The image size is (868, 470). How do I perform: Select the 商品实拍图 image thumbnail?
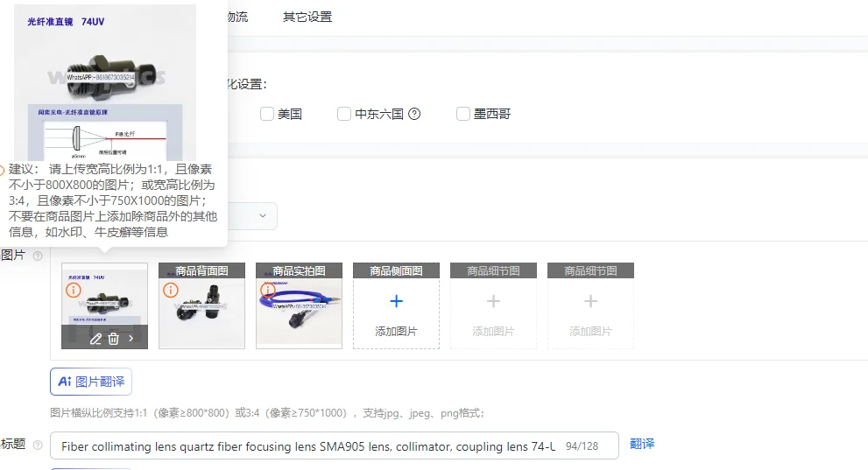(299, 305)
